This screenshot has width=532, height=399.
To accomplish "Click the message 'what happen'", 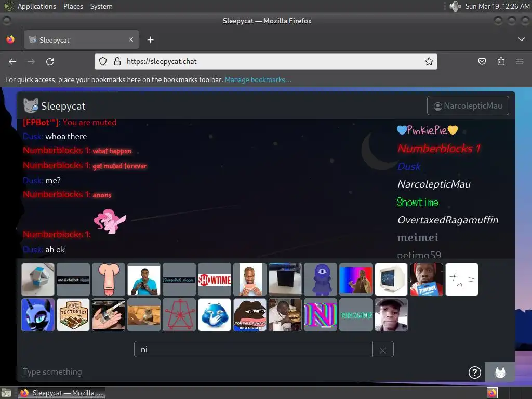I will 112,151.
